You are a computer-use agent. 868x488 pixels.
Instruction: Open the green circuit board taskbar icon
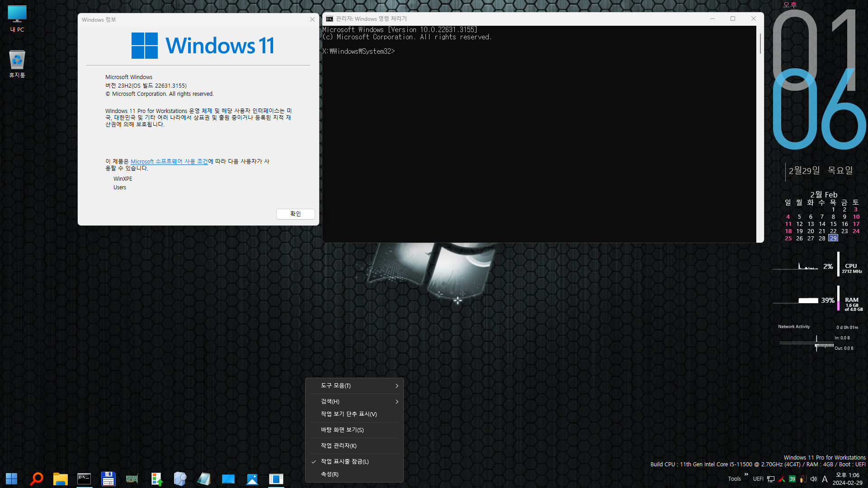[132, 479]
